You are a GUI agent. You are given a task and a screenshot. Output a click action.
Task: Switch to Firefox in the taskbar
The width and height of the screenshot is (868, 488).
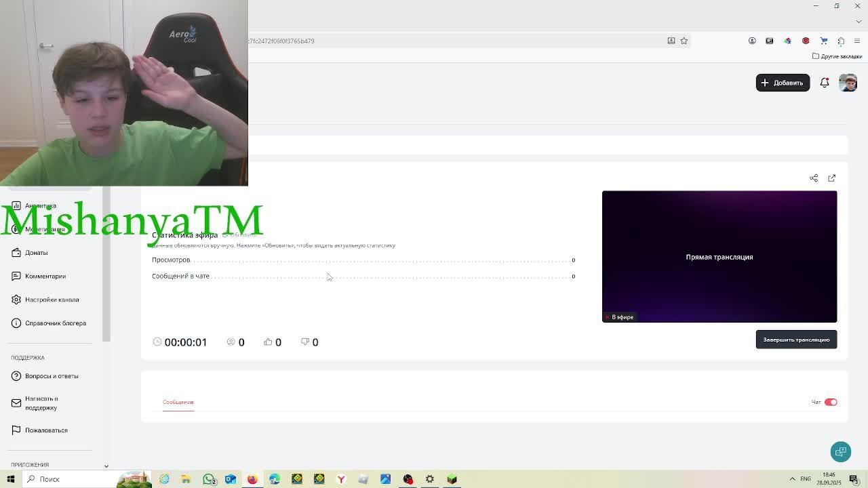tap(252, 479)
